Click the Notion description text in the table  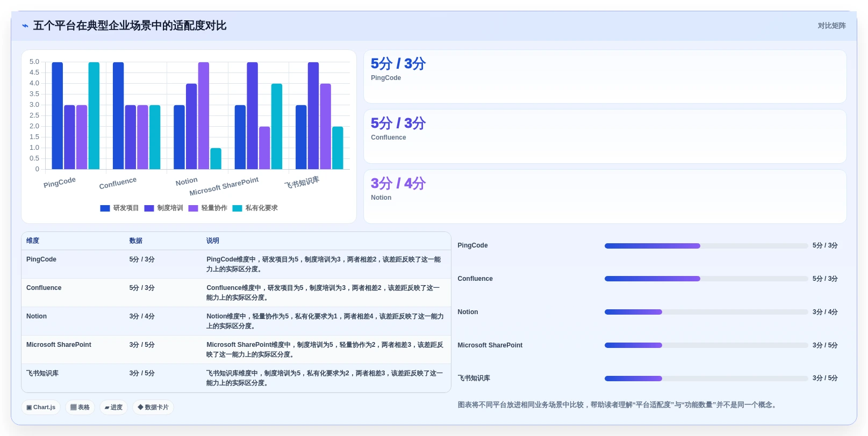tap(325, 321)
